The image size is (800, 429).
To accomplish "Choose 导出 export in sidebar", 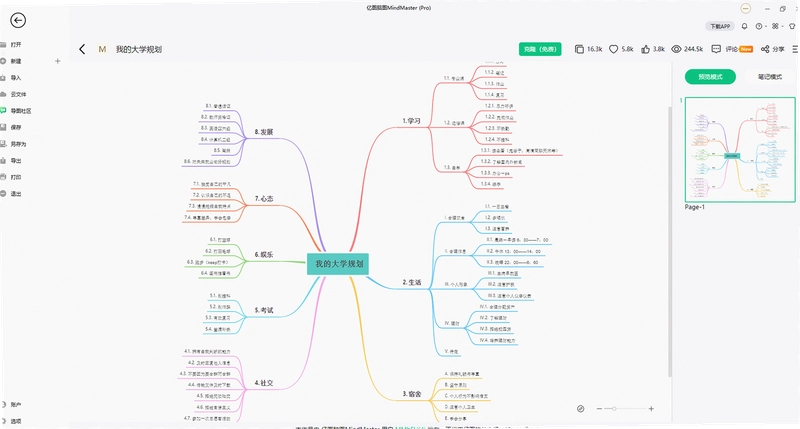I will coord(16,160).
